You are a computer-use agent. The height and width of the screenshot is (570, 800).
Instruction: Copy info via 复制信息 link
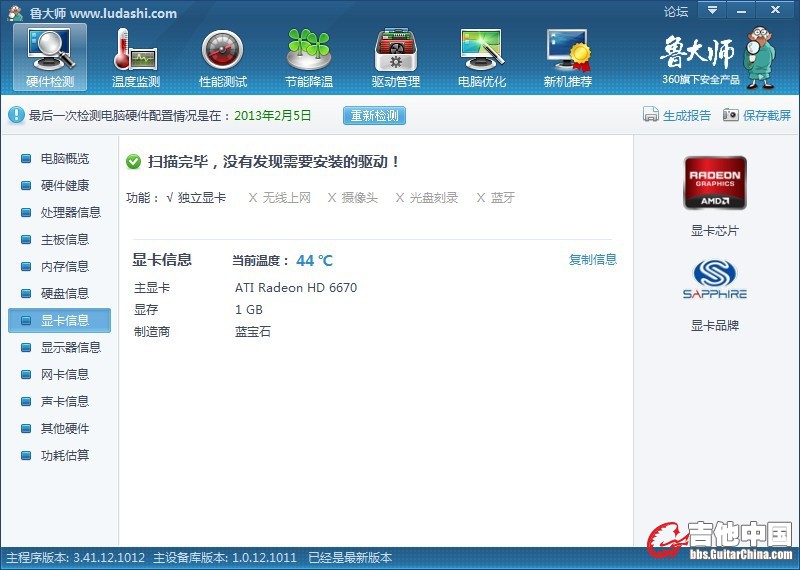[x=593, y=260]
